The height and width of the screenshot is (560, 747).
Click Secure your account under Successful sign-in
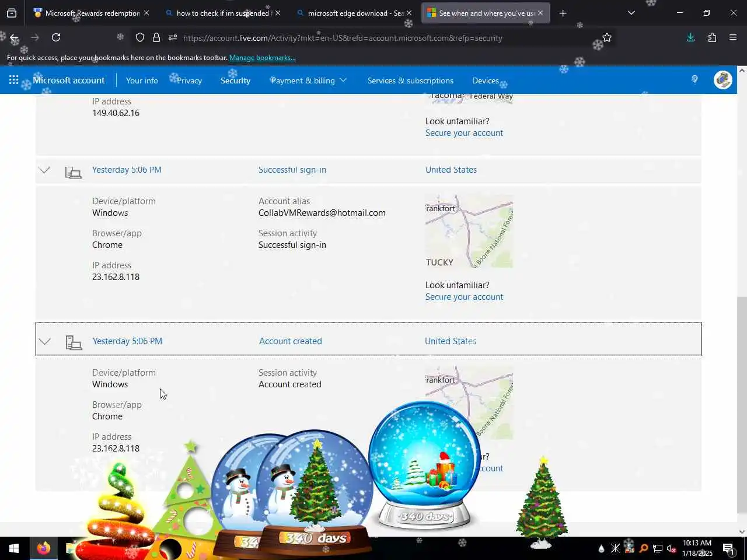[464, 297]
